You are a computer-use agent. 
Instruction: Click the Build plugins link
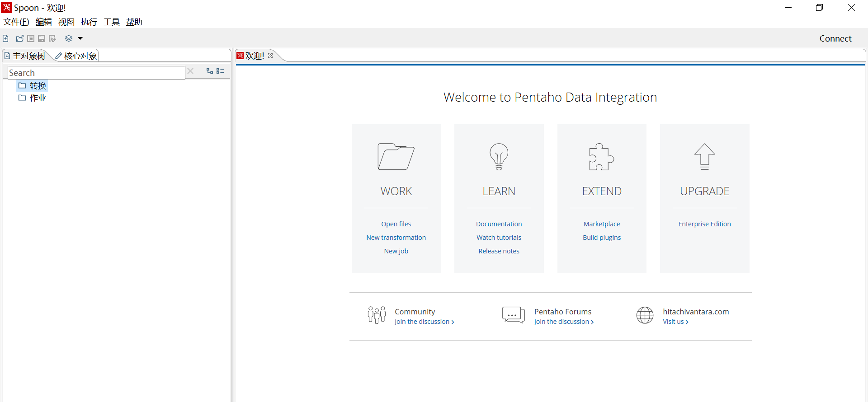(602, 238)
